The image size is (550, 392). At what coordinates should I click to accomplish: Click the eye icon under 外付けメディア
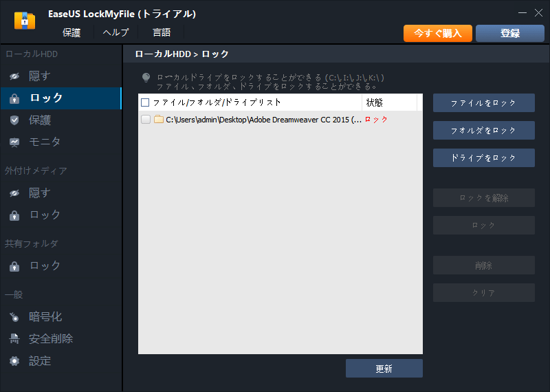pyautogui.click(x=14, y=193)
